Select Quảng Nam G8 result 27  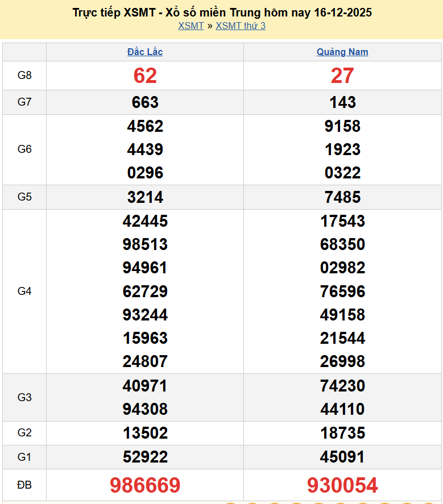tap(342, 76)
